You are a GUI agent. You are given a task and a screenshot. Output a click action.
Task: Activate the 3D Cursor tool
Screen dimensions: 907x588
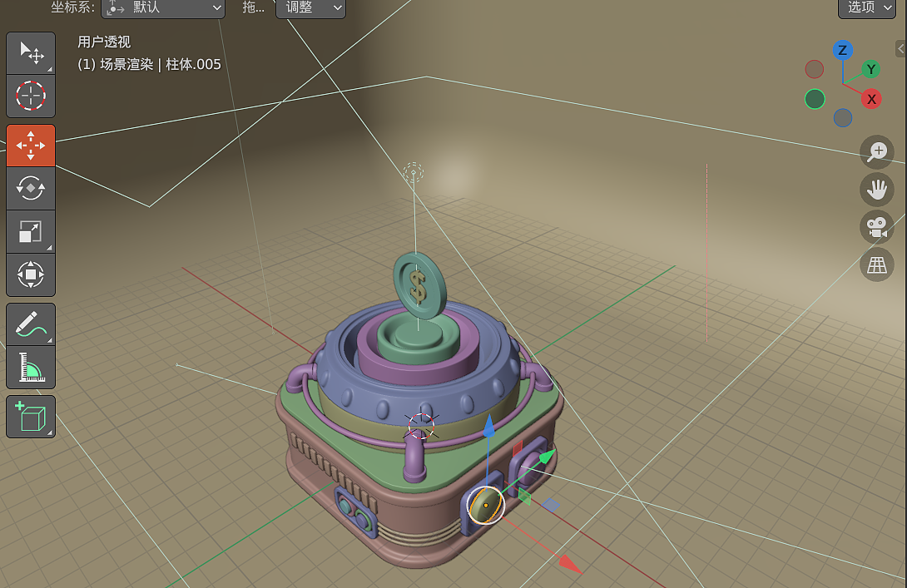pyautogui.click(x=30, y=96)
